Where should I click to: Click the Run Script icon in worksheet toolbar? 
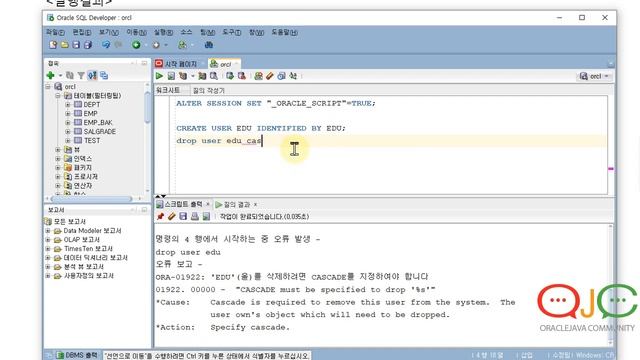pos(171,76)
